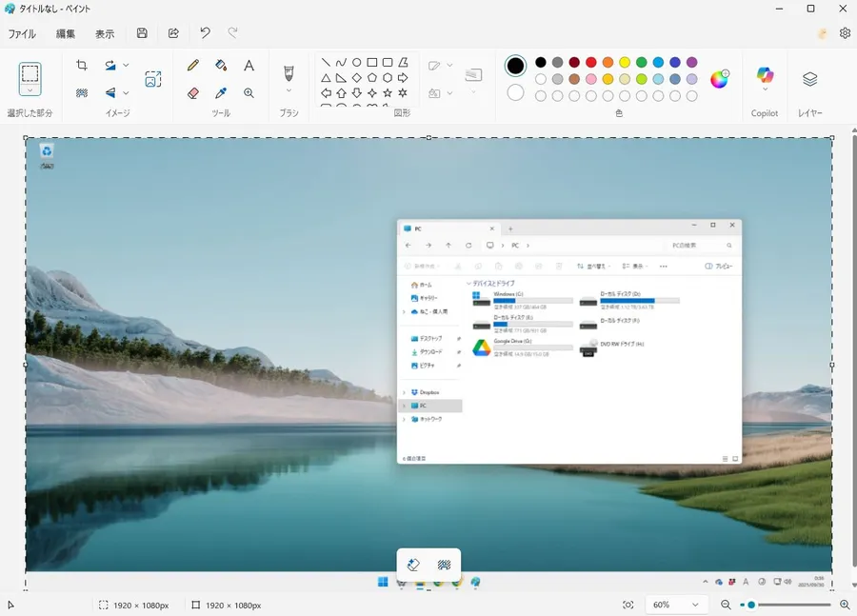Select the Magnifier tool

249,93
